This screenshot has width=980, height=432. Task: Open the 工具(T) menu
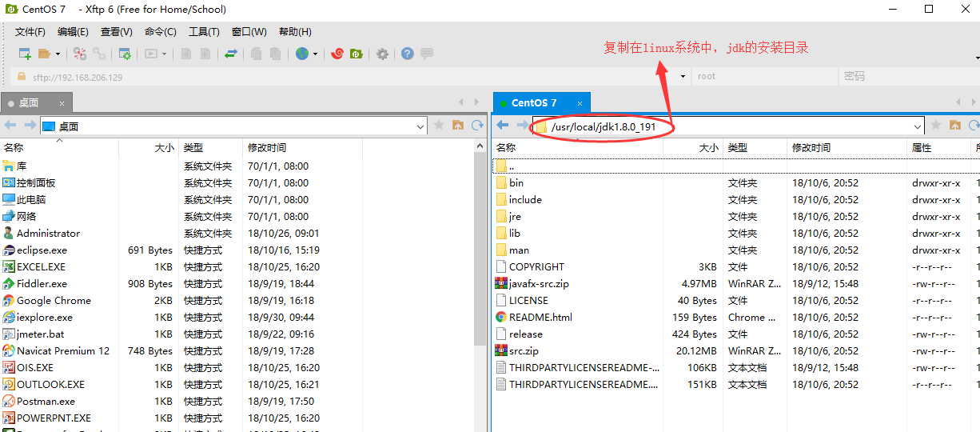pos(204,31)
